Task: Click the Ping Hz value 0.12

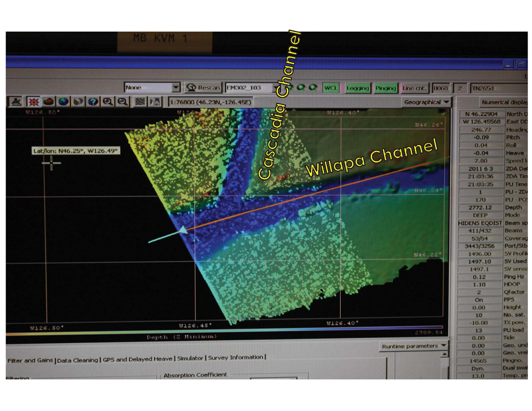Action: coord(479,277)
